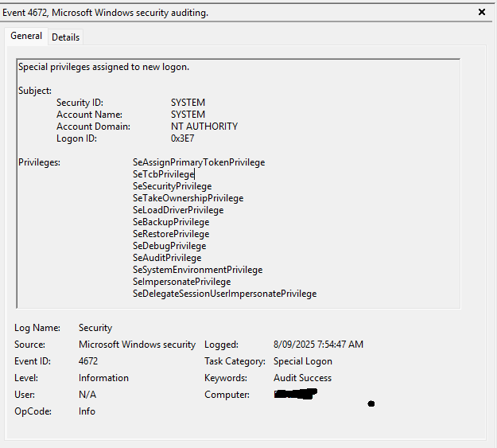This screenshot has height=448, width=497.
Task: Click the Task Category value Special Logon
Action: (303, 361)
